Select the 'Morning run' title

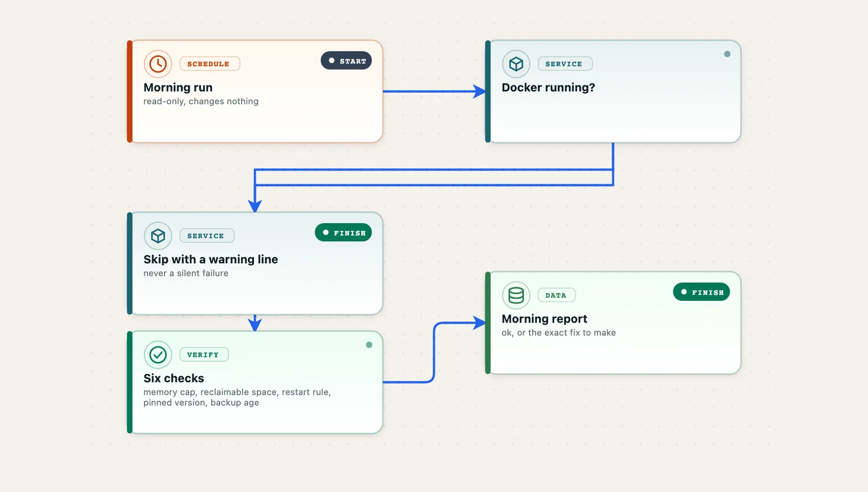[178, 87]
